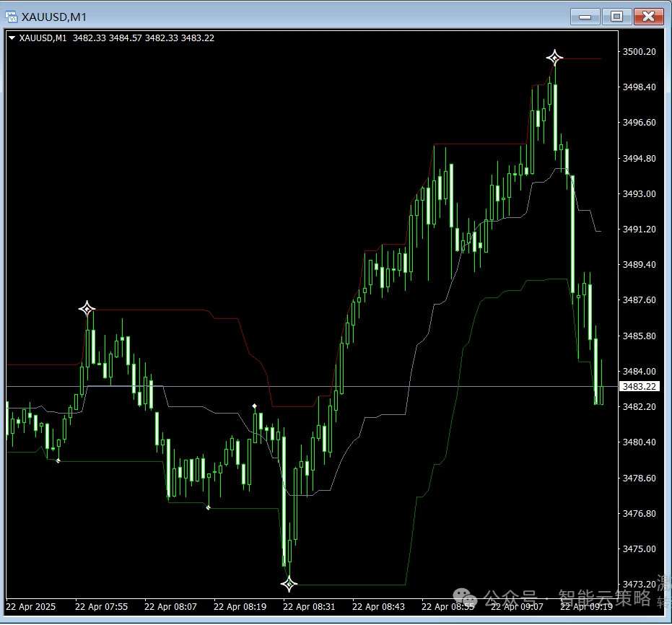Click the small diamond marker above the 08:19 candles

click(255, 406)
